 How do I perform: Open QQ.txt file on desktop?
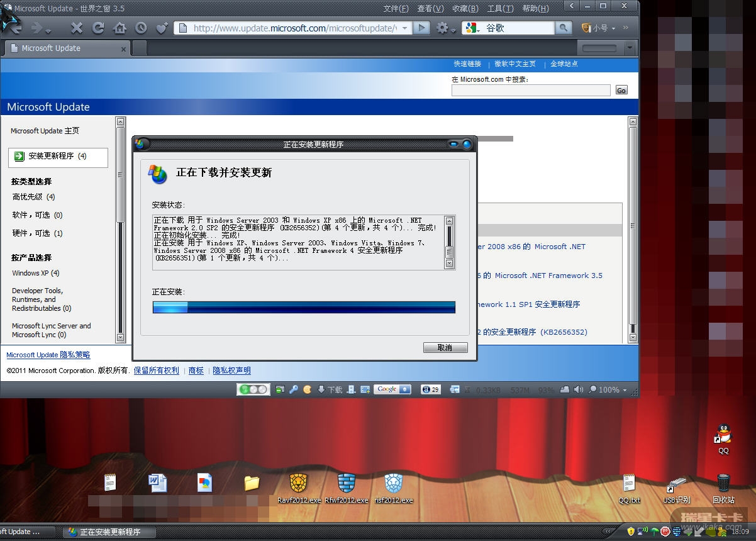(x=629, y=489)
